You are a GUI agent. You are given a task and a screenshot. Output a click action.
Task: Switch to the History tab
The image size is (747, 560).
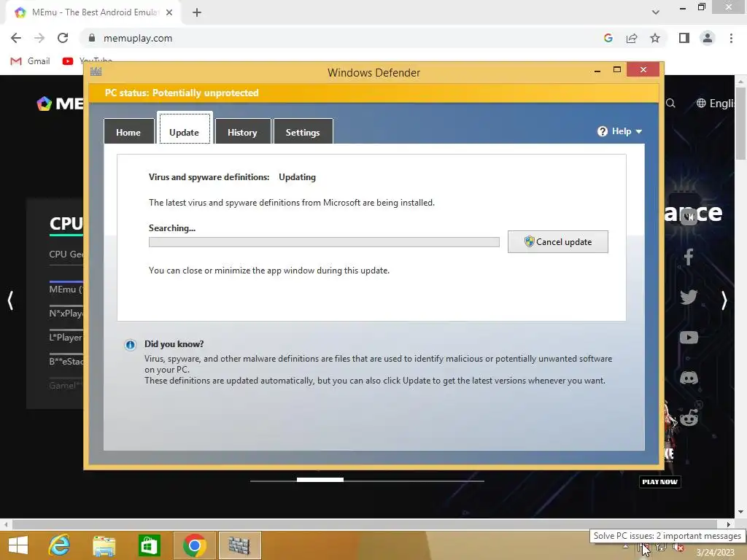(242, 132)
